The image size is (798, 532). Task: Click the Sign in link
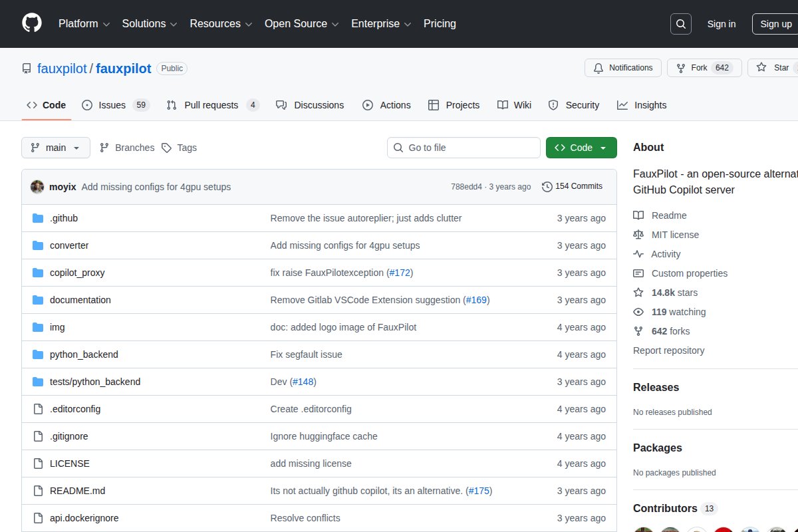(721, 24)
